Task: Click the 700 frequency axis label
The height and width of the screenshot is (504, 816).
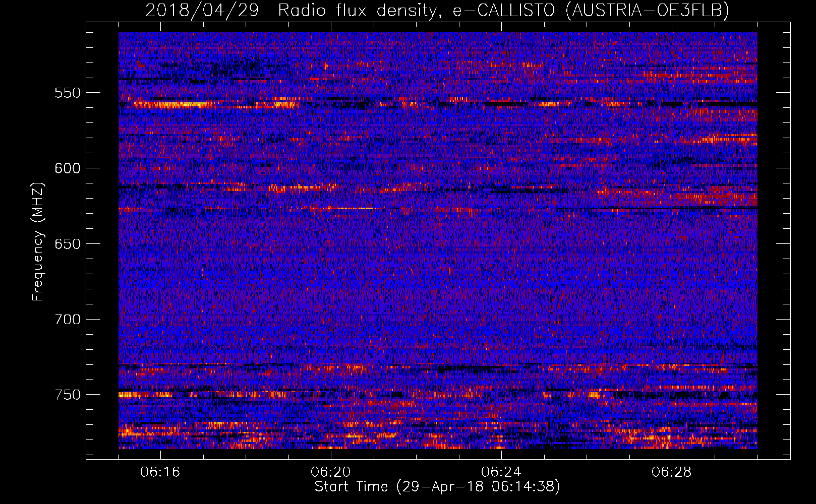Action: 68,320
